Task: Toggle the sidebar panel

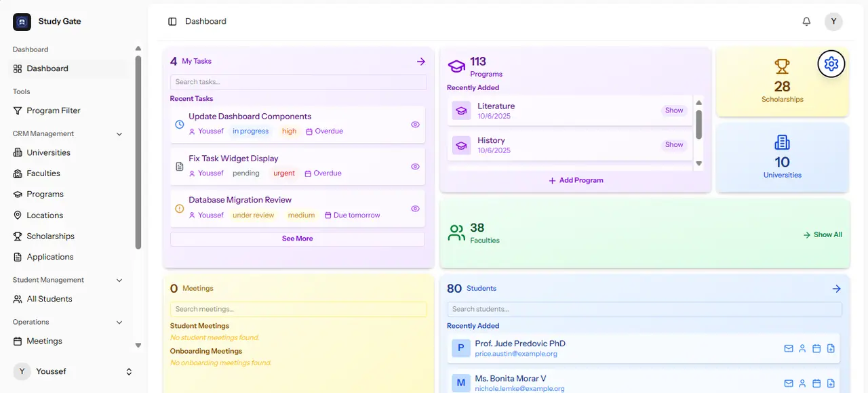Action: click(x=172, y=22)
